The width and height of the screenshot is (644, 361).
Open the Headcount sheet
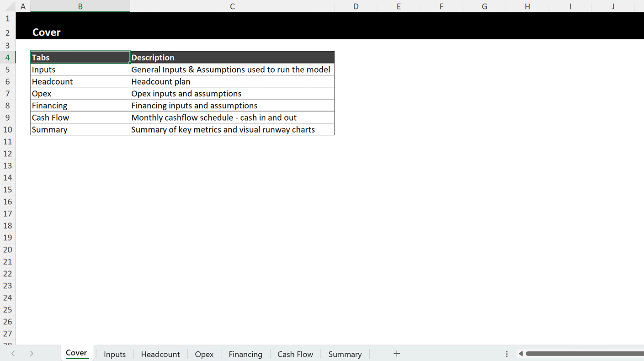160,354
